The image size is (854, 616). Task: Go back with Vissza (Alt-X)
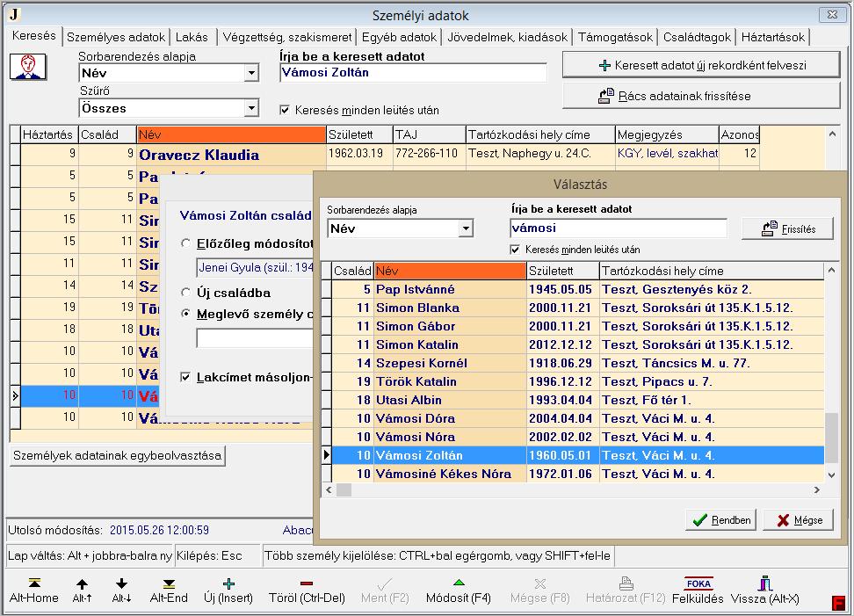(764, 591)
